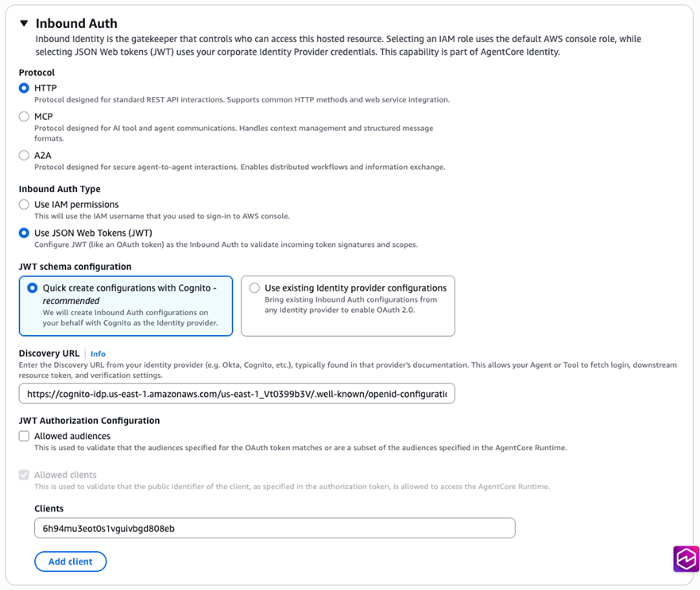Select Use IAM permissions option
This screenshot has height=590, width=700.
pyautogui.click(x=24, y=205)
